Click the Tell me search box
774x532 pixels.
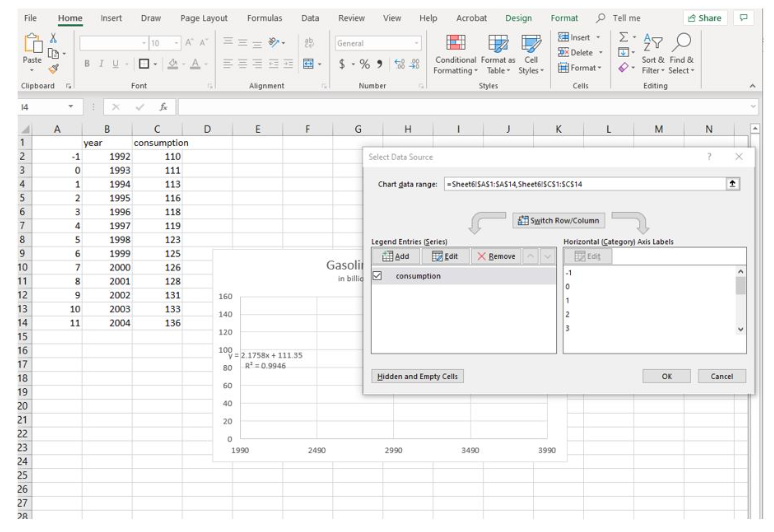coord(619,18)
